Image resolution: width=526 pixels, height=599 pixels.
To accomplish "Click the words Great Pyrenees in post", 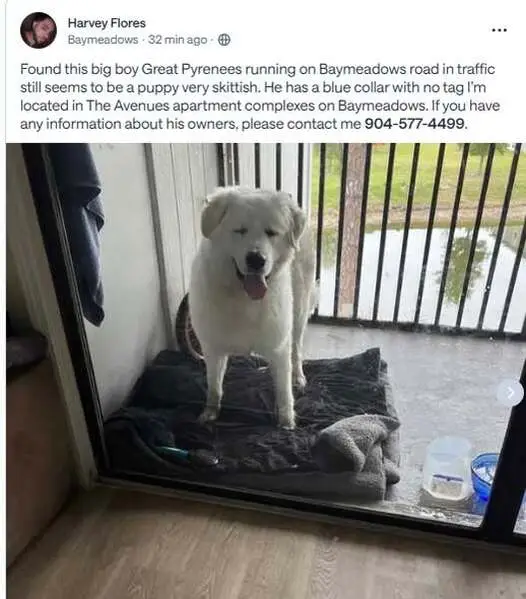I will tap(191, 69).
